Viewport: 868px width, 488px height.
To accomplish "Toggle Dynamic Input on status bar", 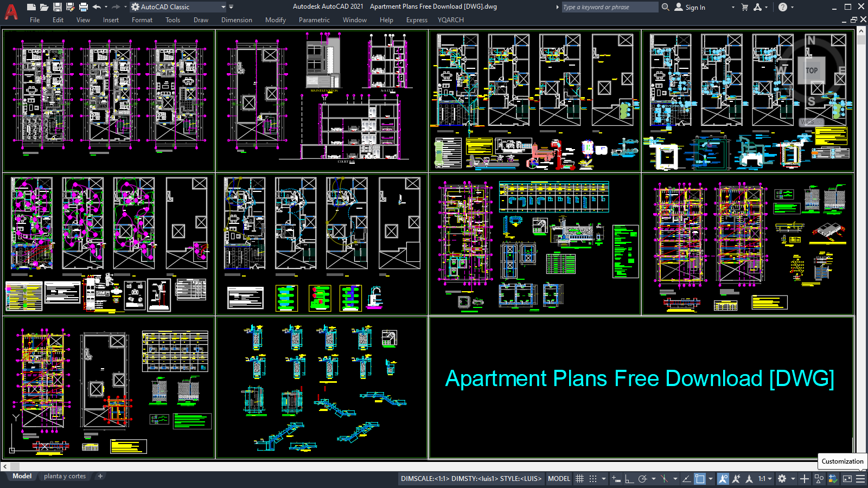I will 616,479.
